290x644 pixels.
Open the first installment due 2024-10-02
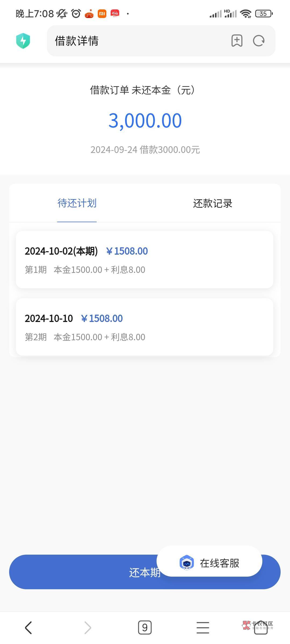coord(144,259)
